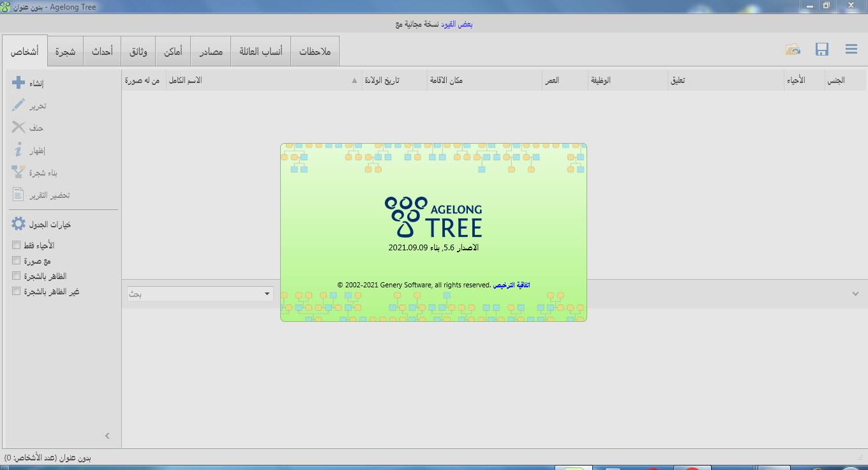Screen dimensions: 868x470
Task: Click the open file folder icon
Action: 793,49
